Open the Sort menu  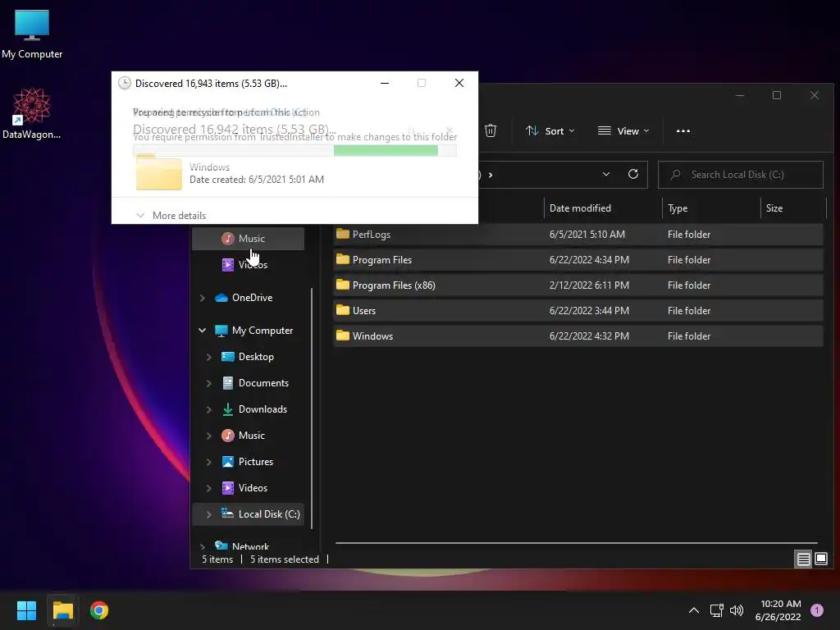coord(550,130)
